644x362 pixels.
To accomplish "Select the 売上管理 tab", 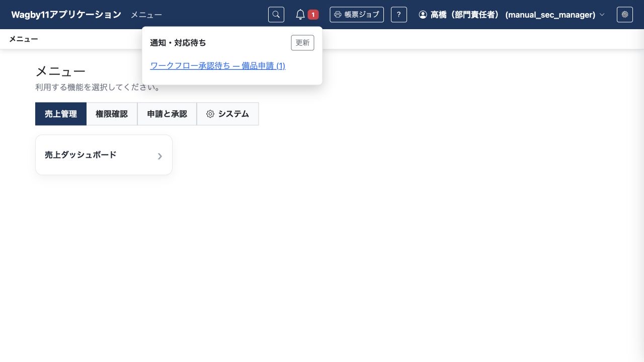I will click(x=61, y=114).
